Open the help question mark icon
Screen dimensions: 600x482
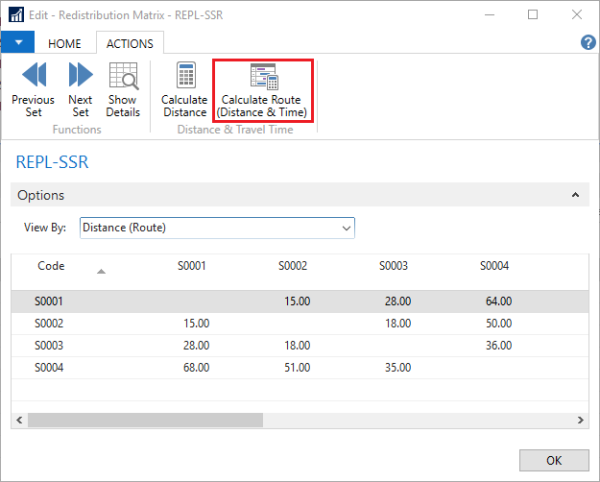tap(588, 43)
